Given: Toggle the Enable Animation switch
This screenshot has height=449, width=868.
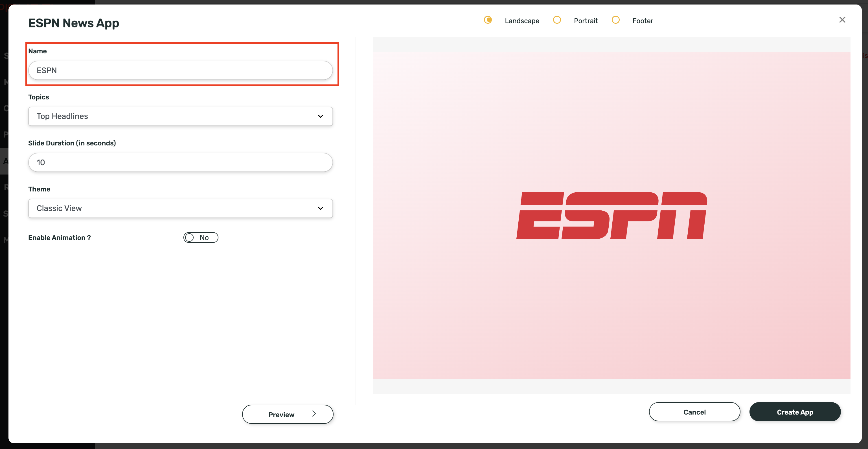Looking at the screenshot, I should pos(201,238).
